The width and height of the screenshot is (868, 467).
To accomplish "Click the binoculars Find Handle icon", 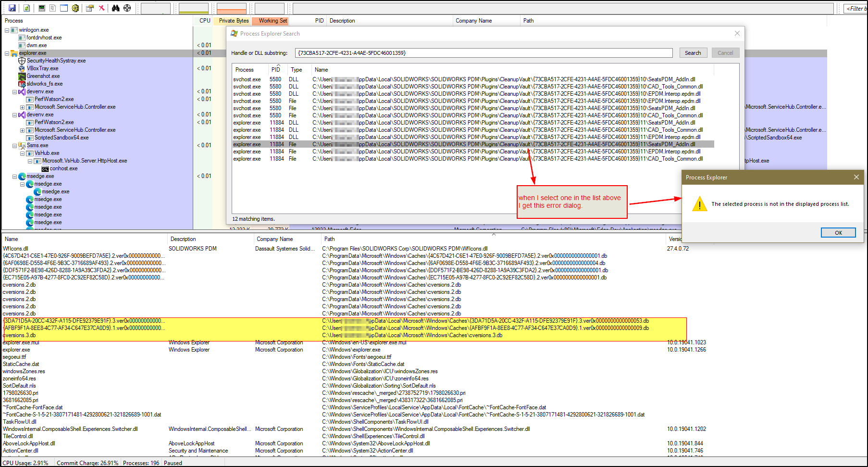I will [x=115, y=8].
